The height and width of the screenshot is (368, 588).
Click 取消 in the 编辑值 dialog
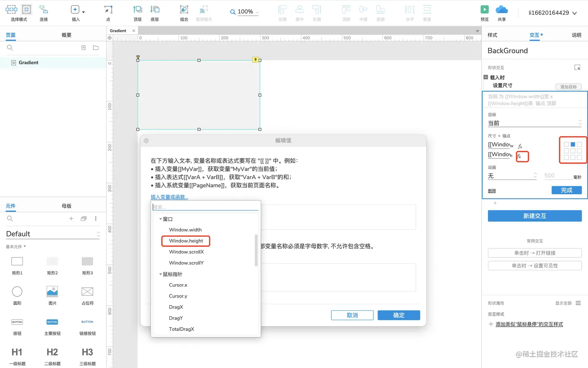pos(352,315)
